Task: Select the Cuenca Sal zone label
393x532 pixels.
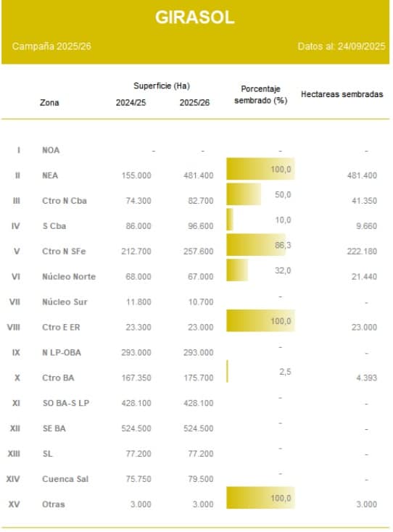Action: [65, 479]
